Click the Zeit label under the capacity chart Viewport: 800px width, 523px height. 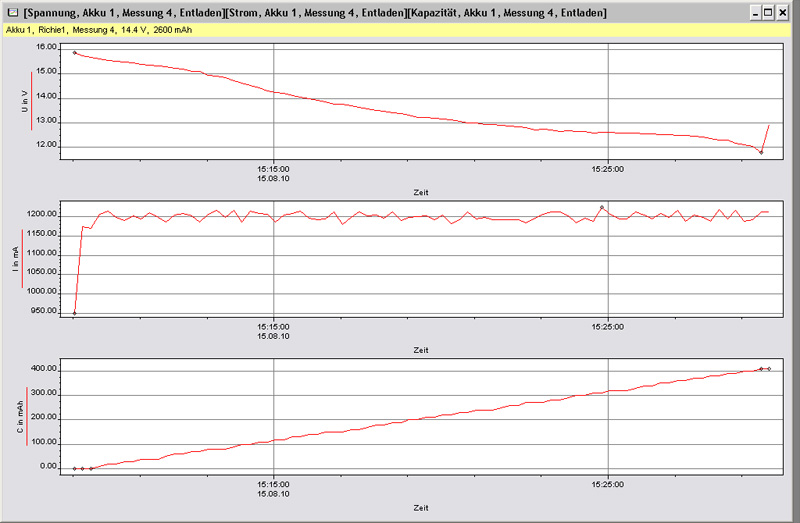tap(420, 508)
